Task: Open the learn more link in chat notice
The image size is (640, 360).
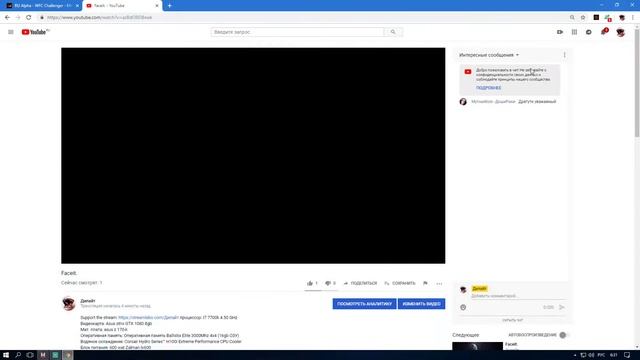Action: pos(488,88)
